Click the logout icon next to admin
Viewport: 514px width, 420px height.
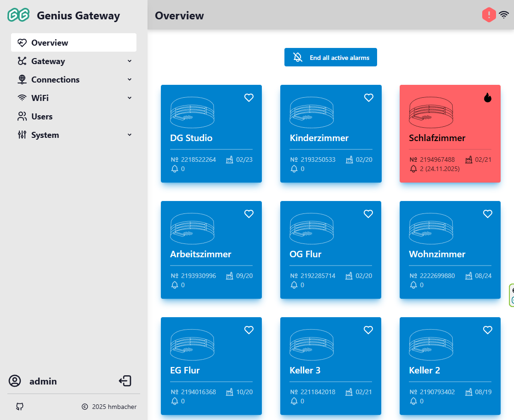click(125, 381)
